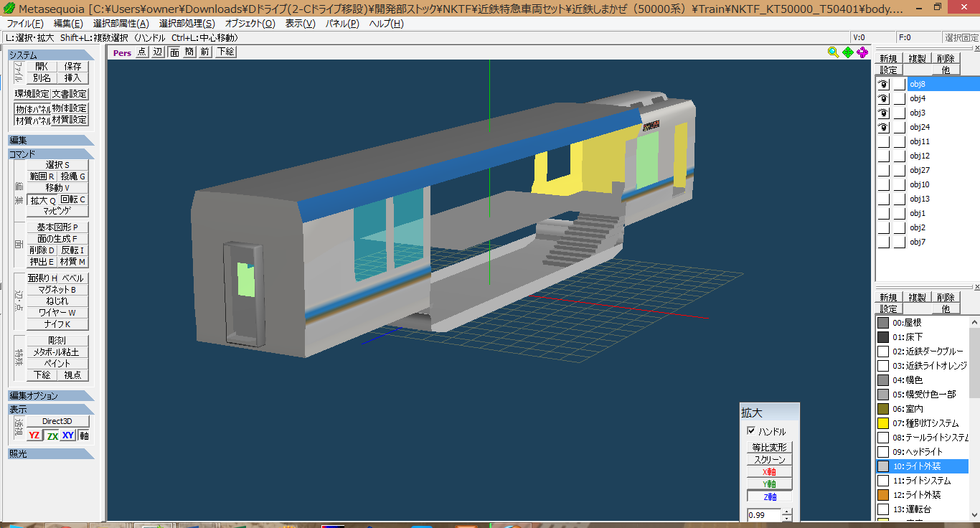980x528 pixels.
Task: Toggle the 軸 axis display button
Action: tap(84, 435)
